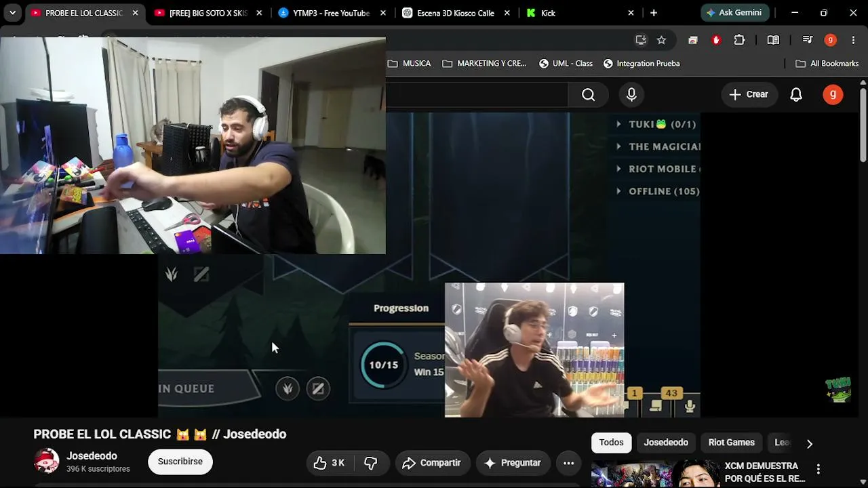This screenshot has width=868, height=488.
Task: Open the YouTube account avatar menu
Action: tap(833, 95)
